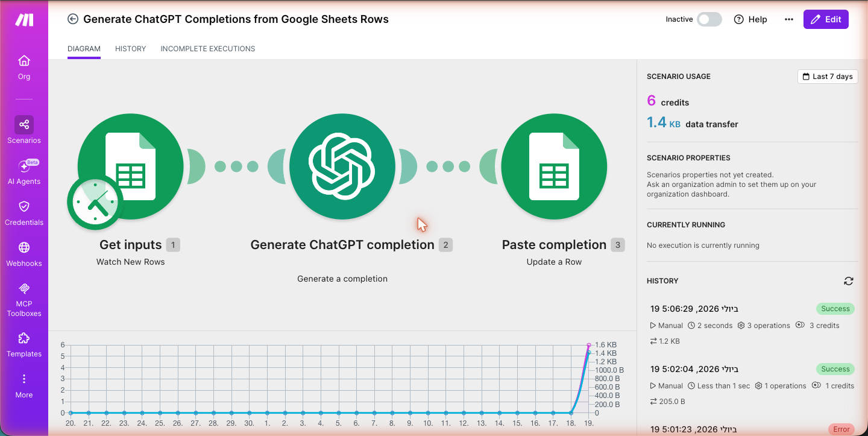Click the Update a Row subtitle

point(554,262)
